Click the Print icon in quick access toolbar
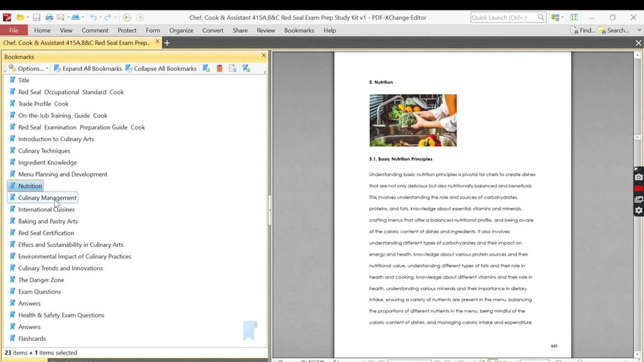 (x=49, y=17)
